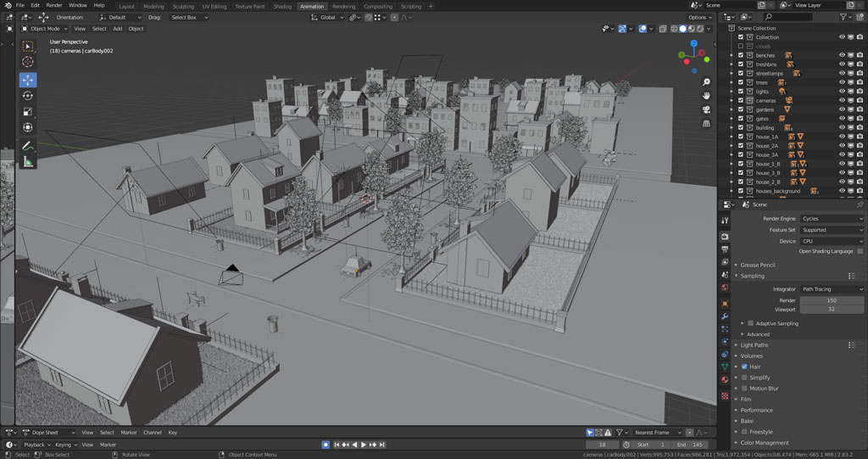868x459 pixels.
Task: Select the Select Box tool in the toolbar
Action: point(28,47)
